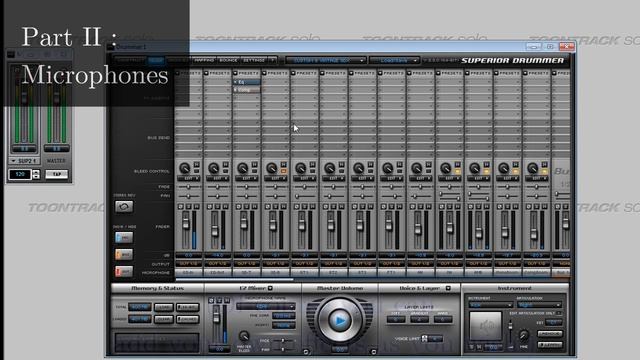Click the blue play button in Master Volume

coord(340,321)
